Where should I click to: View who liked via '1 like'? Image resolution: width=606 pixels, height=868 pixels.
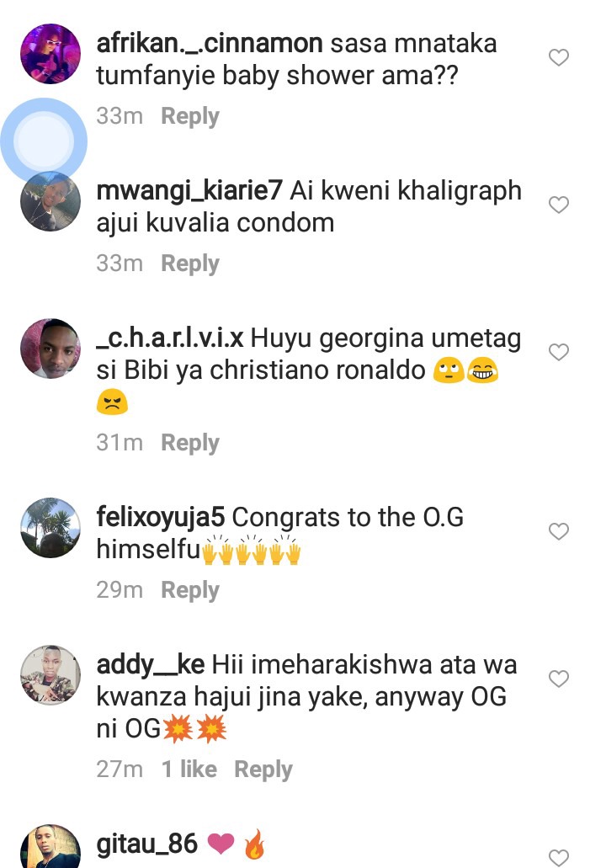(x=189, y=769)
